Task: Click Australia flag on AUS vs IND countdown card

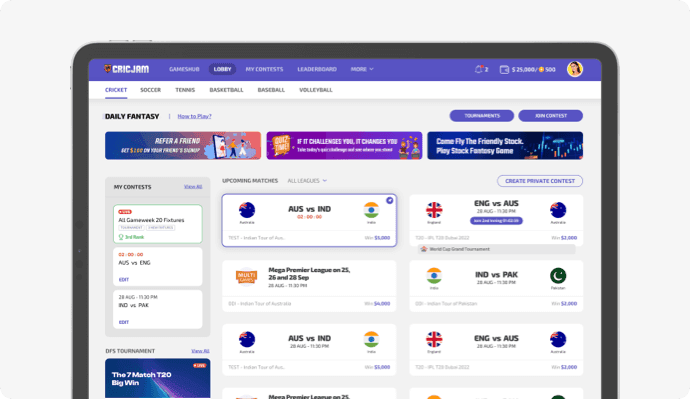Action: pyautogui.click(x=247, y=210)
